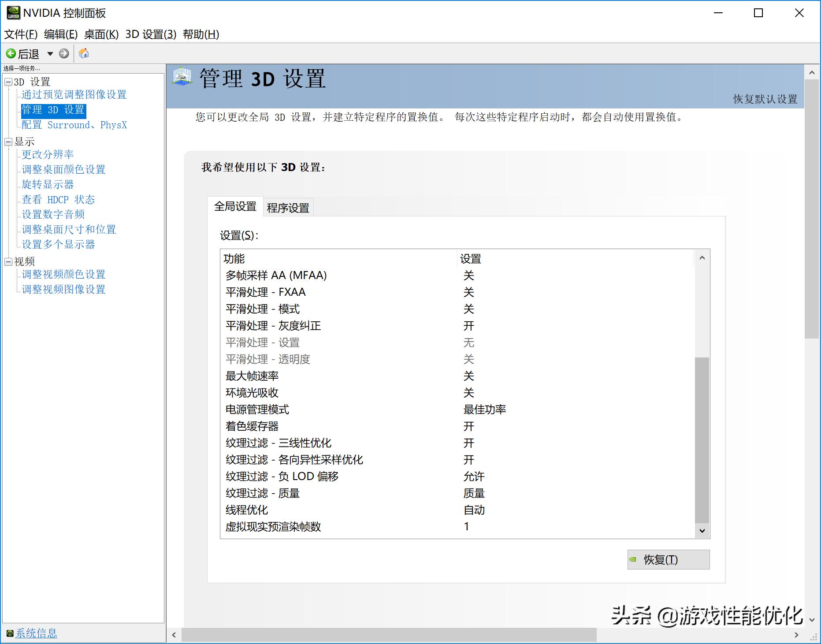The image size is (821, 644).
Task: Click the 恢复(T) button
Action: [668, 559]
